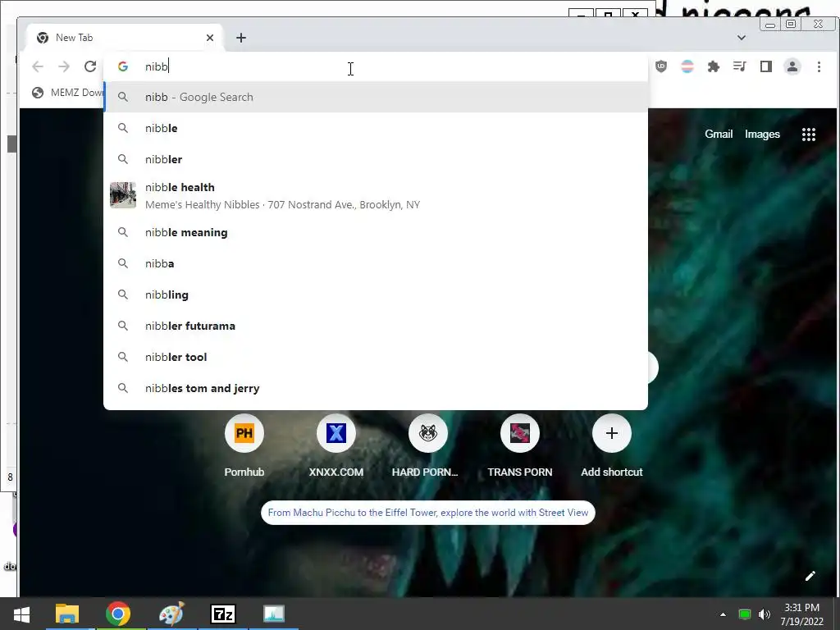Go forward using the forward arrow
Image resolution: width=840 pixels, height=630 pixels.
click(x=64, y=66)
